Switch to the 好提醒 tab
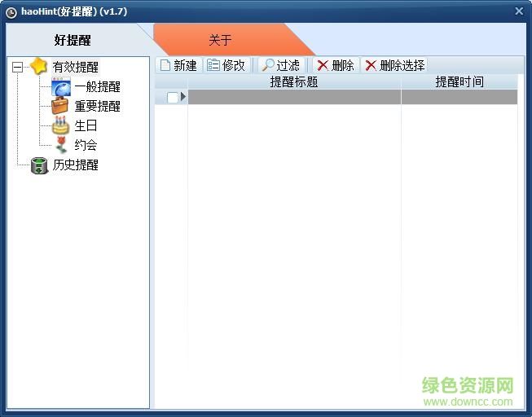This screenshot has width=532, height=417. click(73, 40)
